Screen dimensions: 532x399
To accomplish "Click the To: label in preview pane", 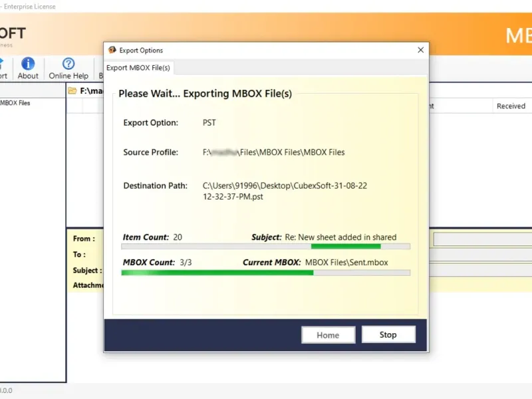I will tap(79, 255).
